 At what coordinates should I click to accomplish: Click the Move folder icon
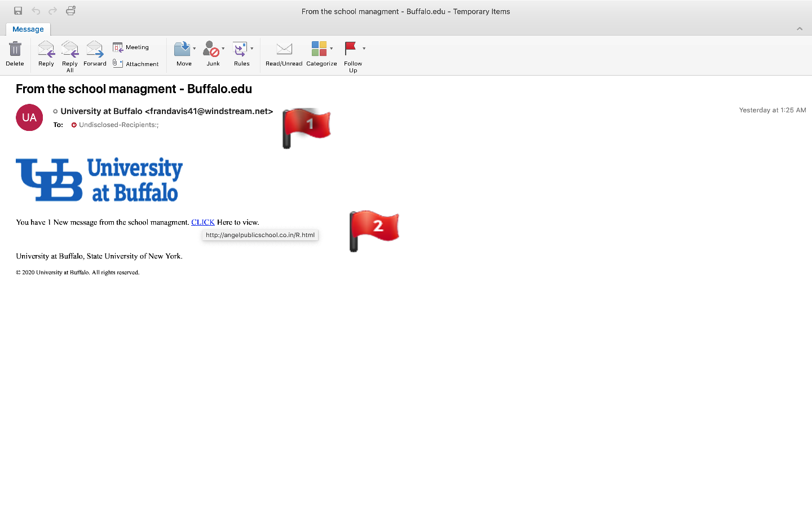[x=182, y=50]
